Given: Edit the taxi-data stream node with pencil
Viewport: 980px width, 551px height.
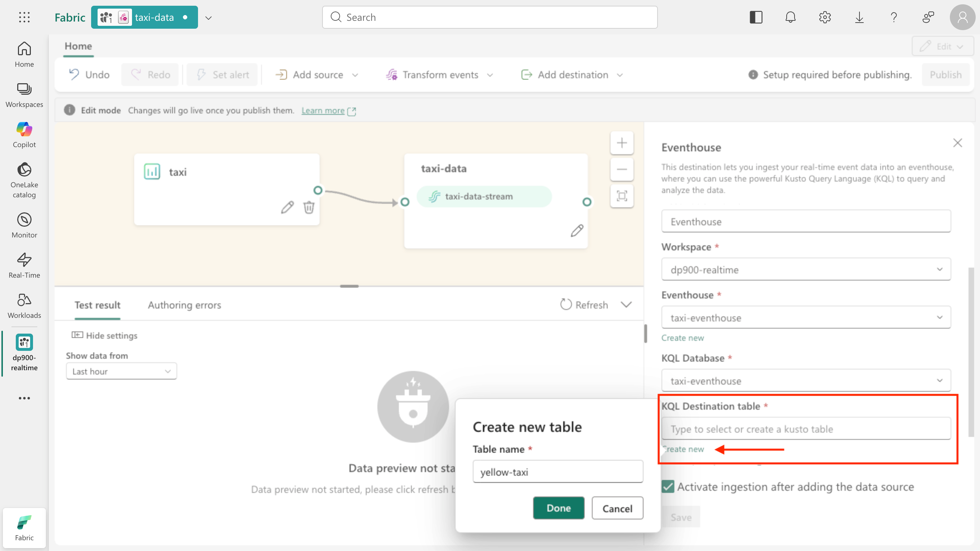Looking at the screenshot, I should (577, 231).
